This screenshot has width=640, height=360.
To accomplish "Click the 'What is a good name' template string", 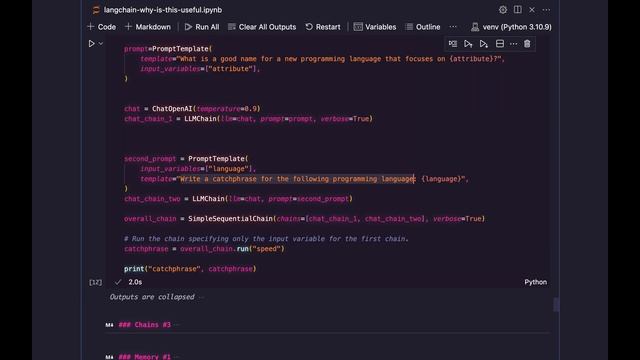I will [339, 59].
